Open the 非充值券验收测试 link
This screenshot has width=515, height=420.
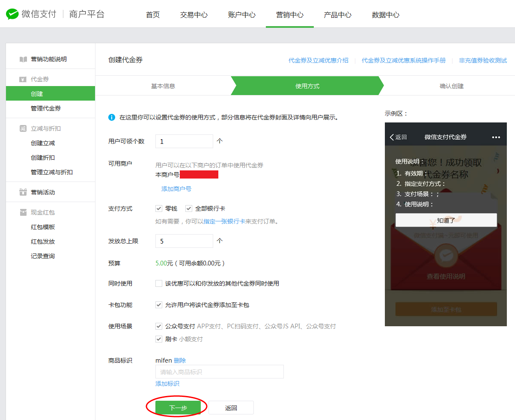pos(483,60)
